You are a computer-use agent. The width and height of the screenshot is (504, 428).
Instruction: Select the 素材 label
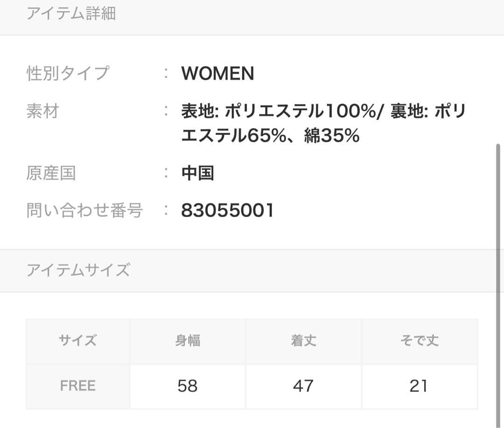(42, 111)
